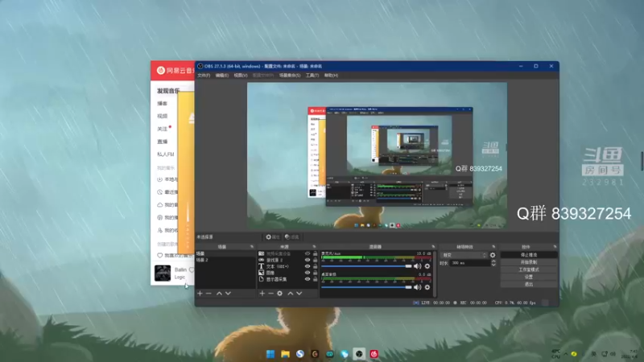This screenshot has height=362, width=644.
Task: Open source Properties button above Sources
Action: [x=272, y=237]
